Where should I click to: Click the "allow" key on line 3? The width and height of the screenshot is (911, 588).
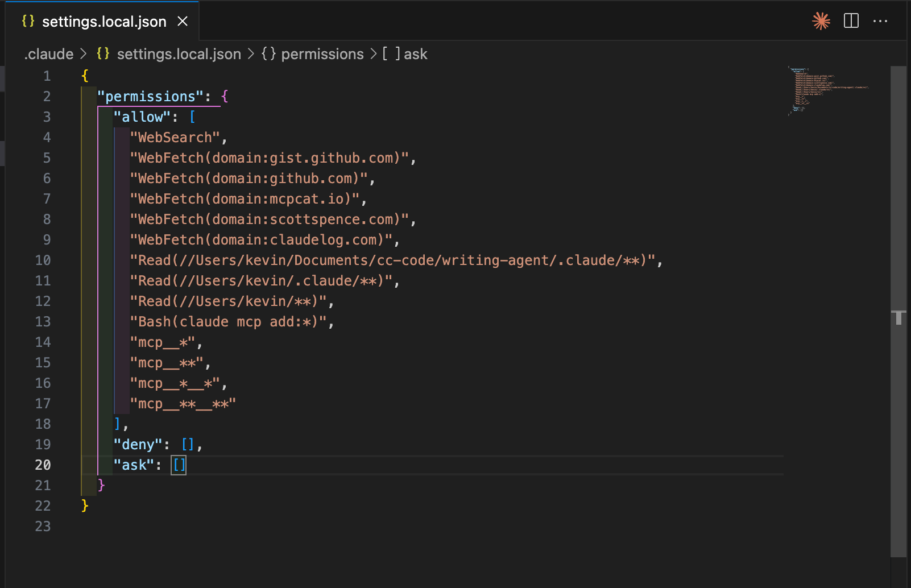coord(142,117)
